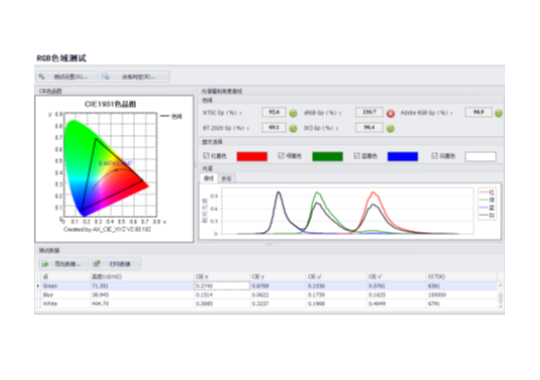
Task: Click the green color swatch
Action: 328,156
